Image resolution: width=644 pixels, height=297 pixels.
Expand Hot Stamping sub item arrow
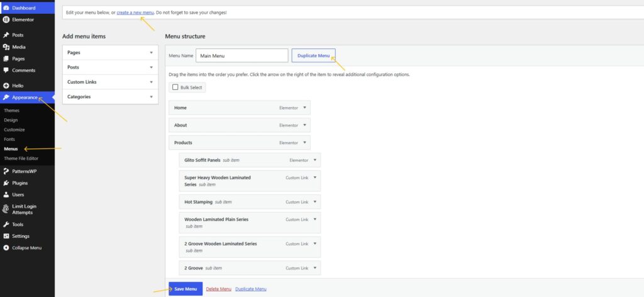(x=315, y=202)
